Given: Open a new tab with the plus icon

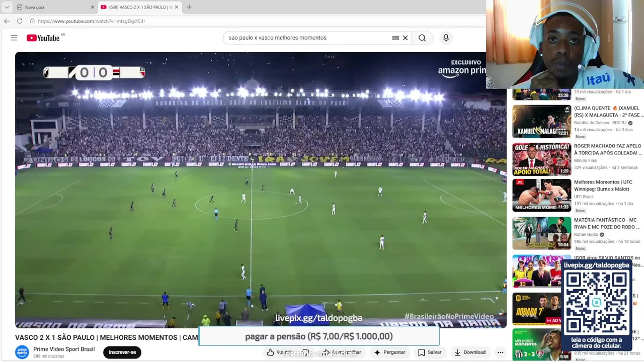Looking at the screenshot, I should [189, 7].
